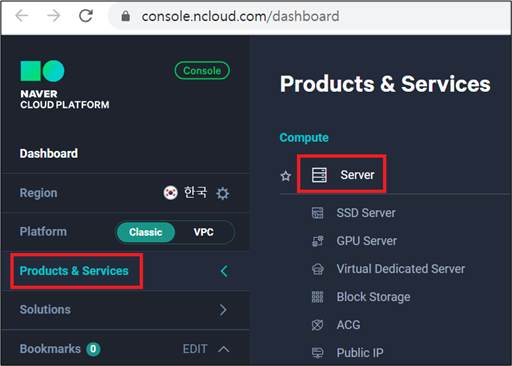Select the Block Storage grid icon

pyautogui.click(x=317, y=297)
